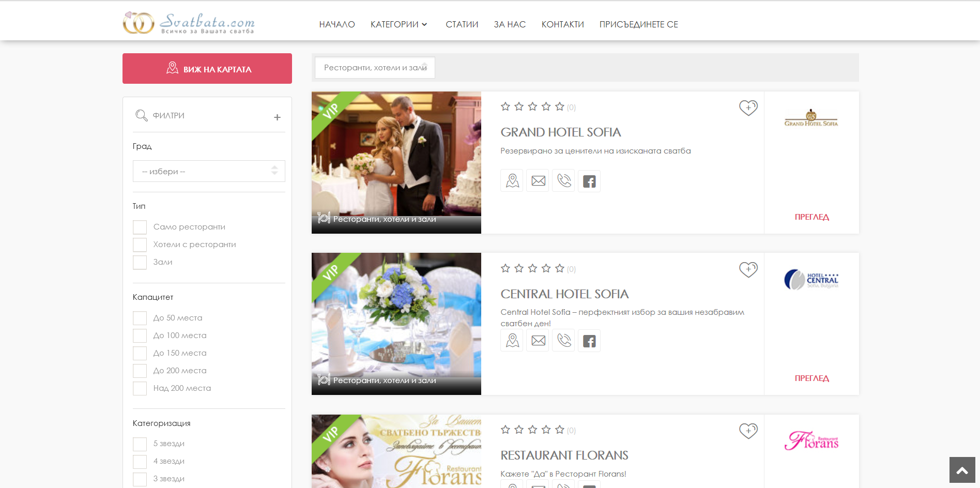Check 'До 200 места' capacity filter

140,371
